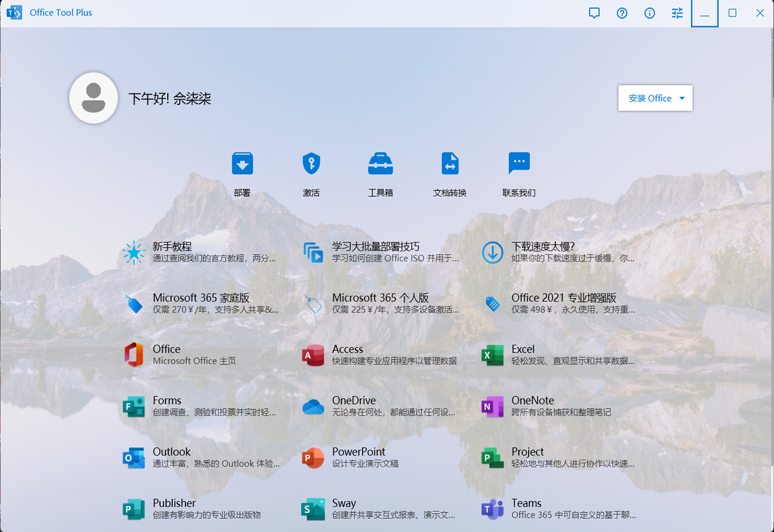Viewport: 774px width, 532px height.
Task: Click the Teams app icon
Action: pos(493,509)
